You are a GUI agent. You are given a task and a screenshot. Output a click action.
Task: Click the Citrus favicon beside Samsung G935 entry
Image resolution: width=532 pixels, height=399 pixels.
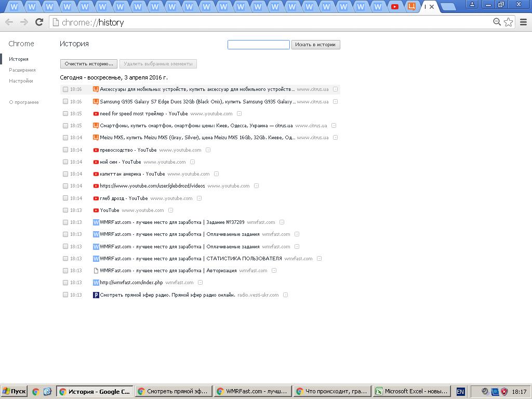click(96, 101)
